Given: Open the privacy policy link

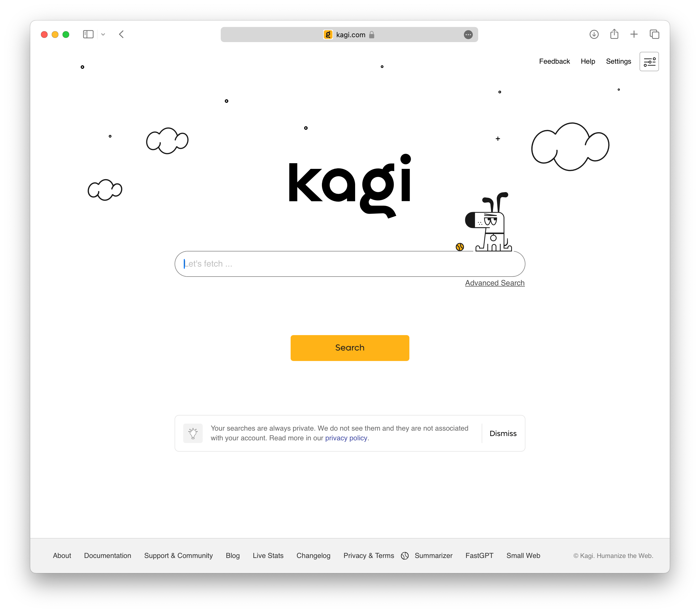Looking at the screenshot, I should pyautogui.click(x=346, y=438).
